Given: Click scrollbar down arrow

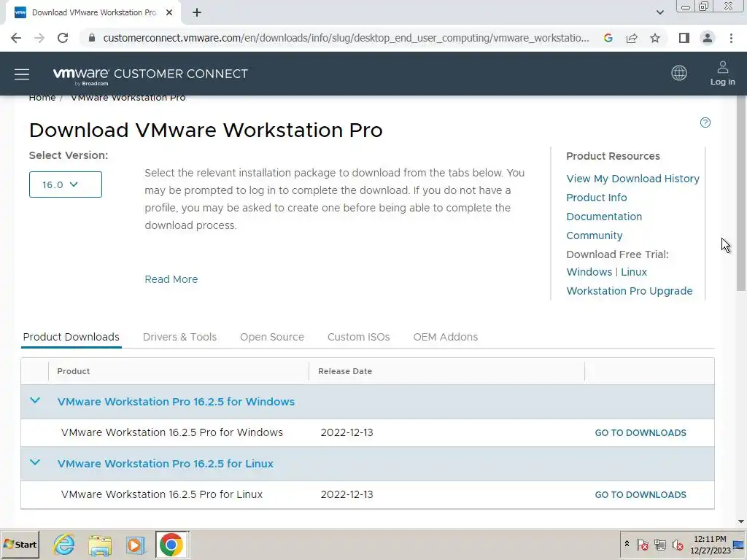Looking at the screenshot, I should tap(741, 521).
